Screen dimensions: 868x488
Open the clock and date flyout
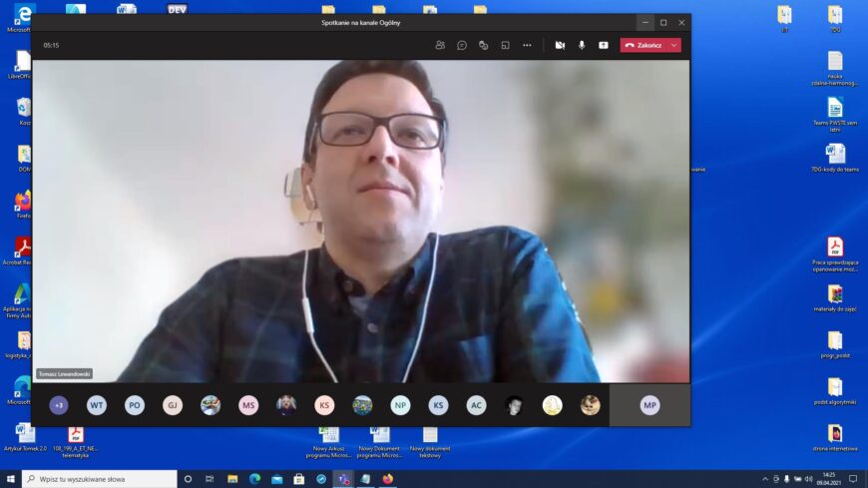coord(829,479)
